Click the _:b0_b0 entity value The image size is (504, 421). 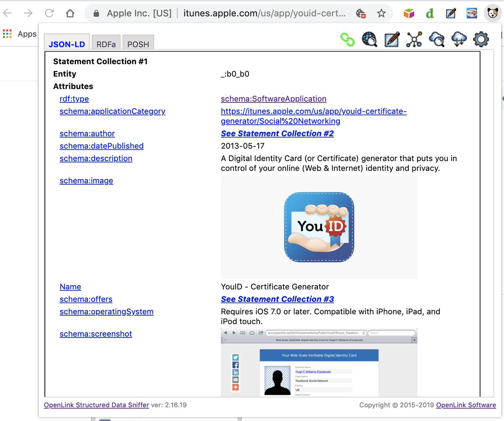tap(235, 74)
